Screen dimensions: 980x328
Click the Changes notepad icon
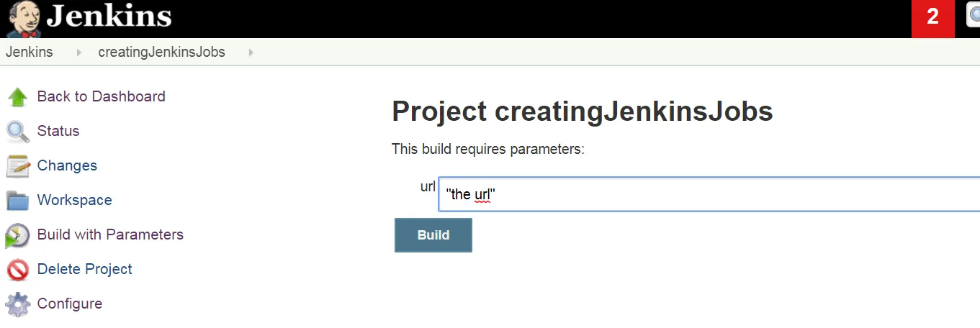click(17, 166)
